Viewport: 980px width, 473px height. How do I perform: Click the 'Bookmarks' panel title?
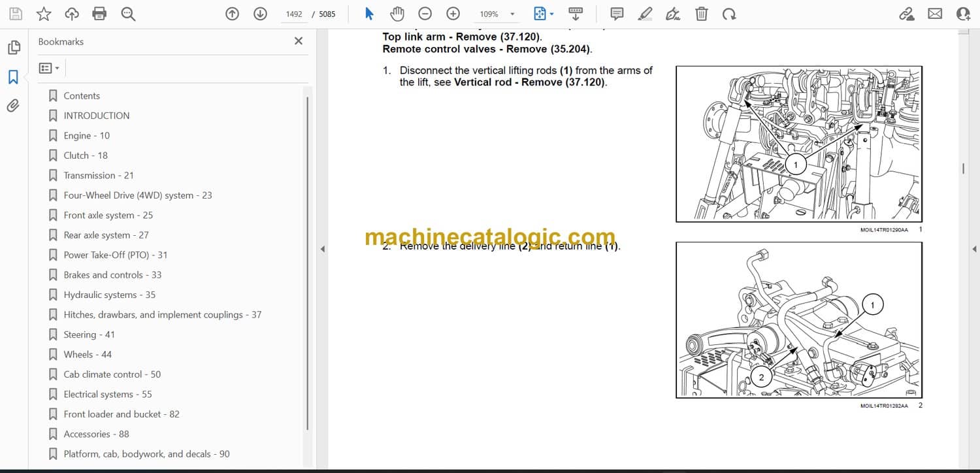(61, 42)
